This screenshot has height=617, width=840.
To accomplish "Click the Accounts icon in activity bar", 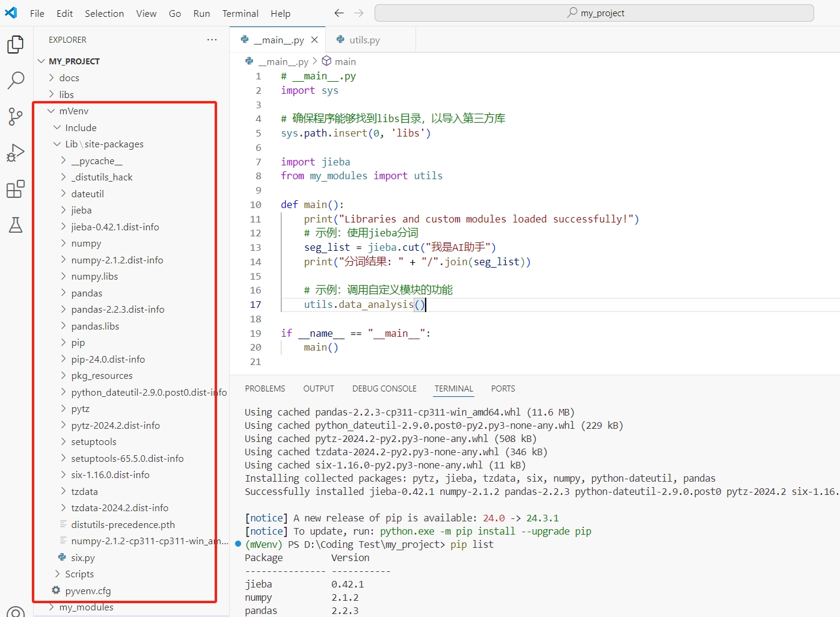I will point(16,611).
